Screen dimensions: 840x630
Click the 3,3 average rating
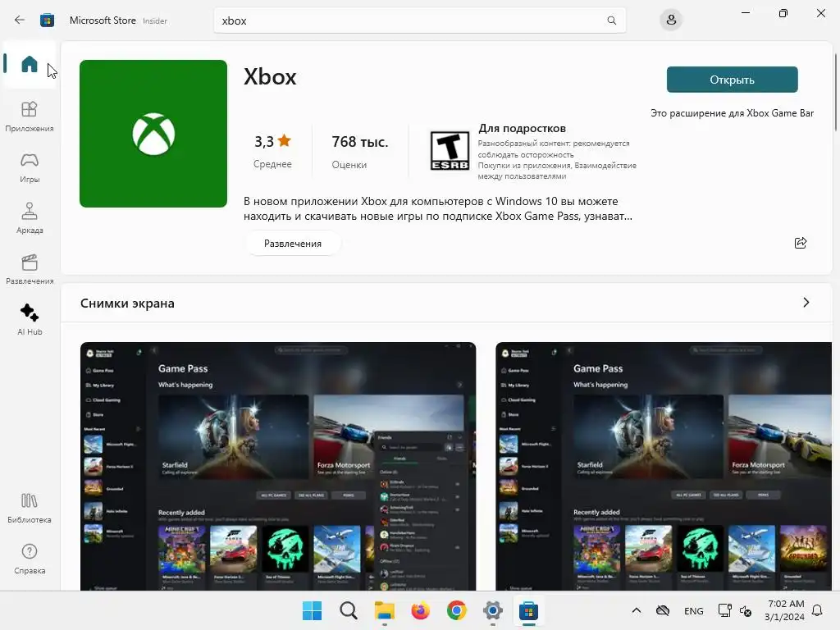pyautogui.click(x=272, y=141)
